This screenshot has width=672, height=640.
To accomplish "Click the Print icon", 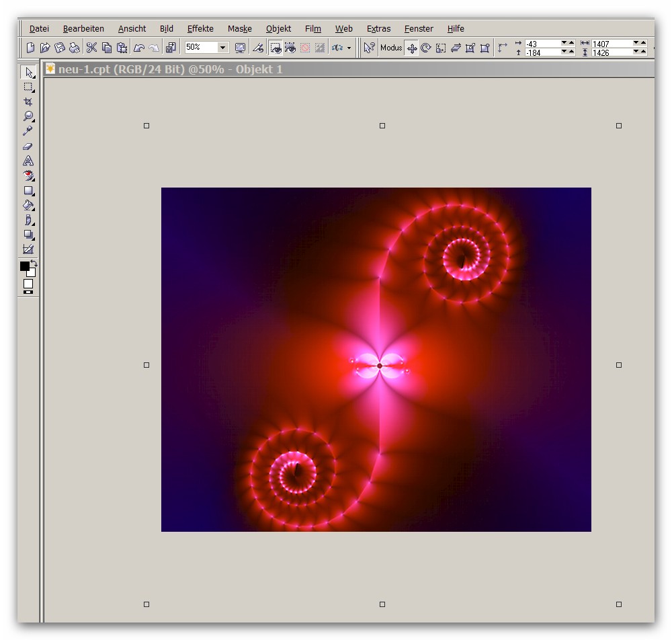I will click(75, 48).
